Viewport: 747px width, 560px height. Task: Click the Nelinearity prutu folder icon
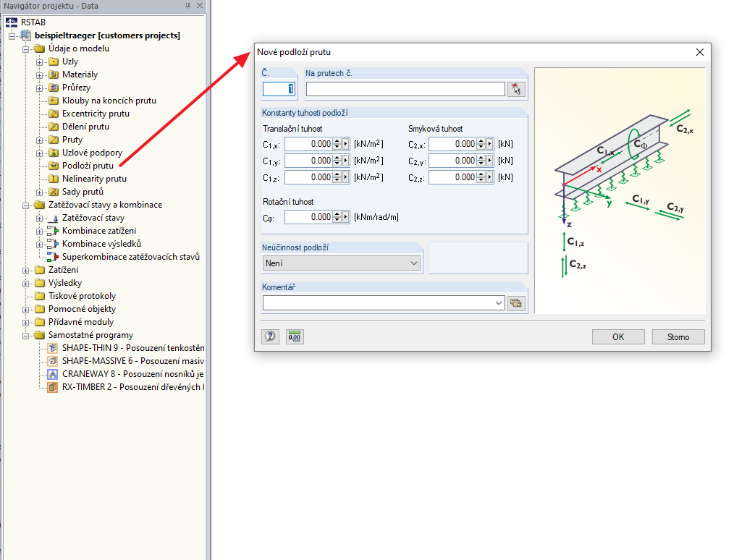click(54, 179)
